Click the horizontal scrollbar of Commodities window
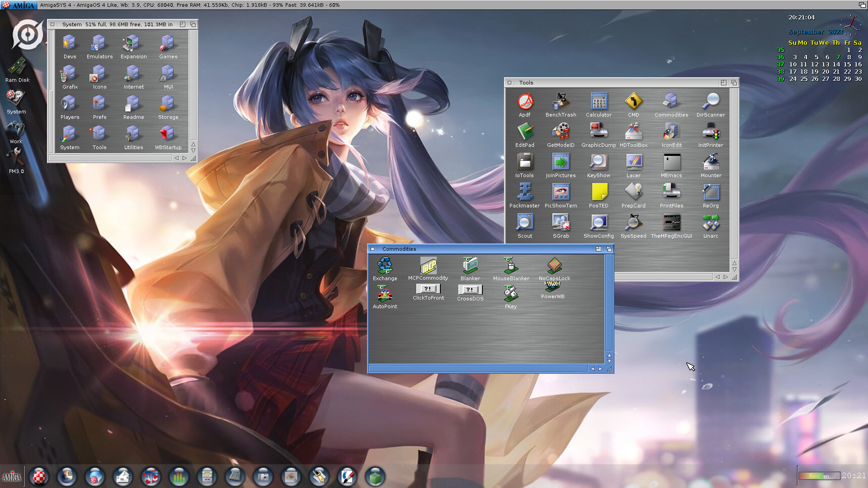The image size is (868, 488). point(478,369)
